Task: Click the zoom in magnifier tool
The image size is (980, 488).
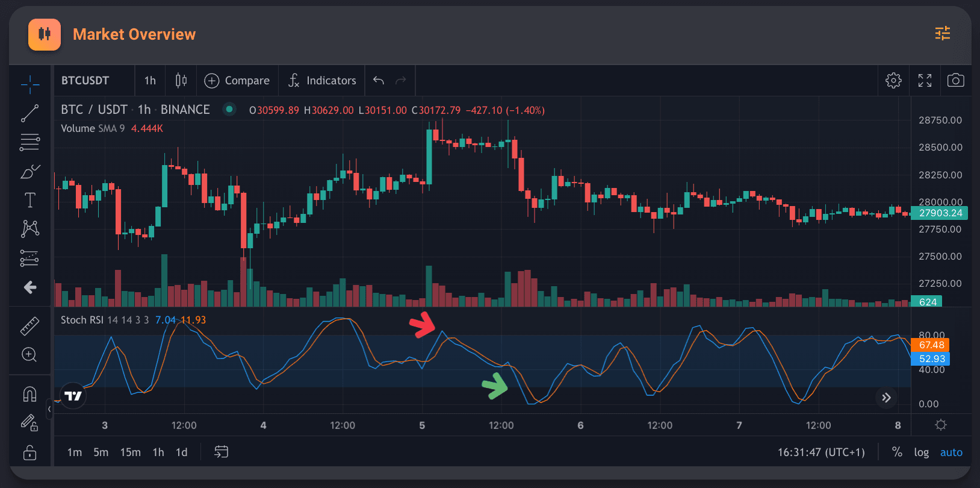Action: (29, 355)
